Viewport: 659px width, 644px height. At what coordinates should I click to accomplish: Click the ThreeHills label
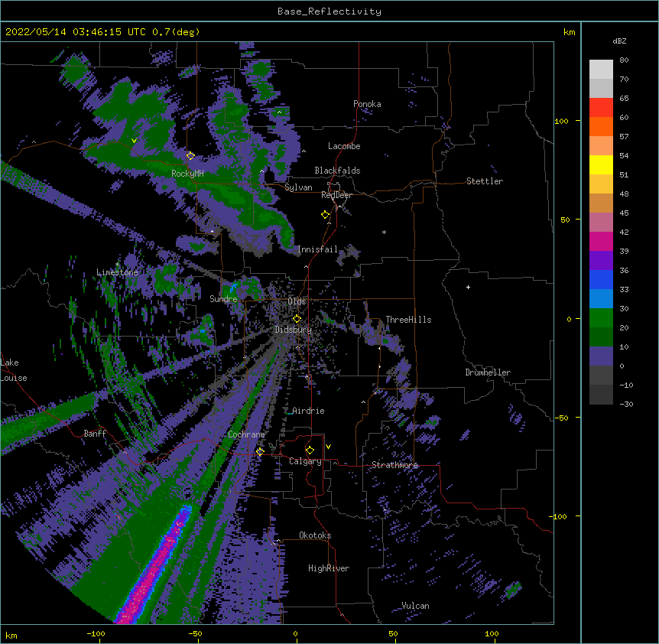[408, 320]
